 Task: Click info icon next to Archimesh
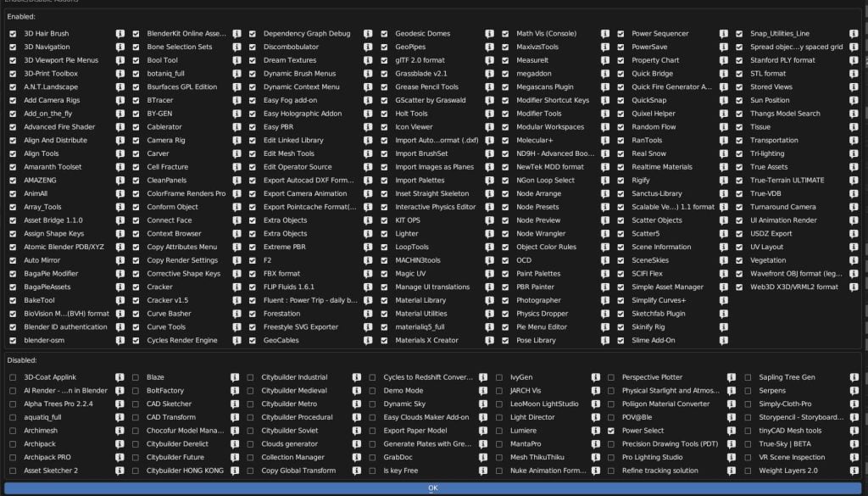click(x=120, y=431)
